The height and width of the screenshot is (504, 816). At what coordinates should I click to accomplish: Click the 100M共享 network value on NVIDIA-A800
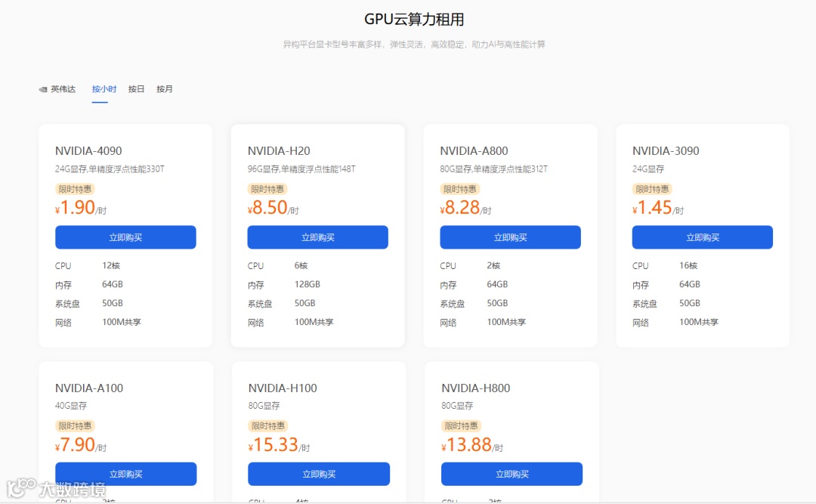506,323
